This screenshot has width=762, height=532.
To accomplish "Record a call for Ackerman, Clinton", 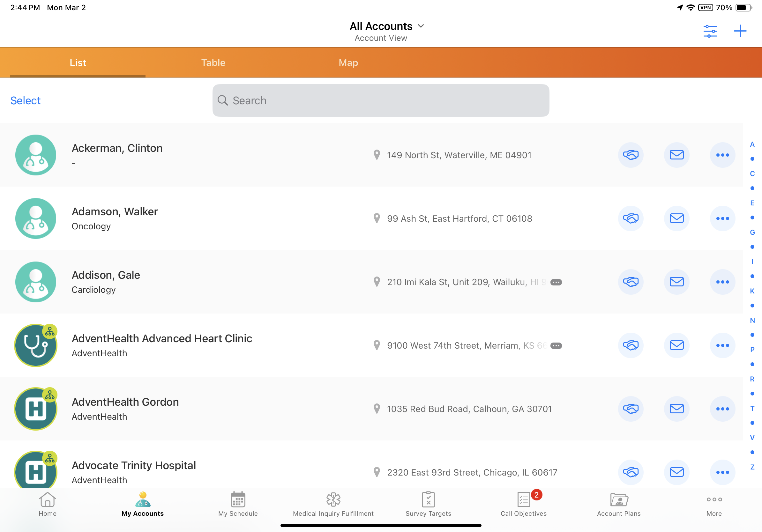I will [631, 155].
